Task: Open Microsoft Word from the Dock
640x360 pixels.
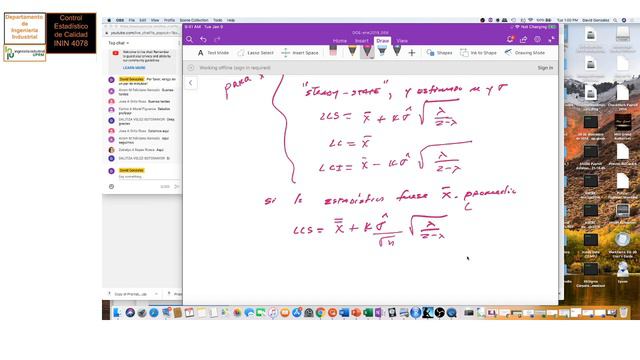Action: (344, 313)
